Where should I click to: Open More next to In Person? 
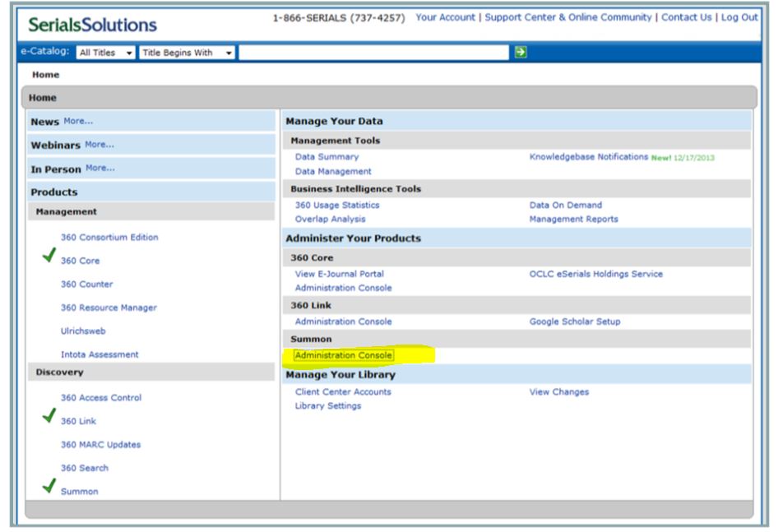click(x=100, y=168)
